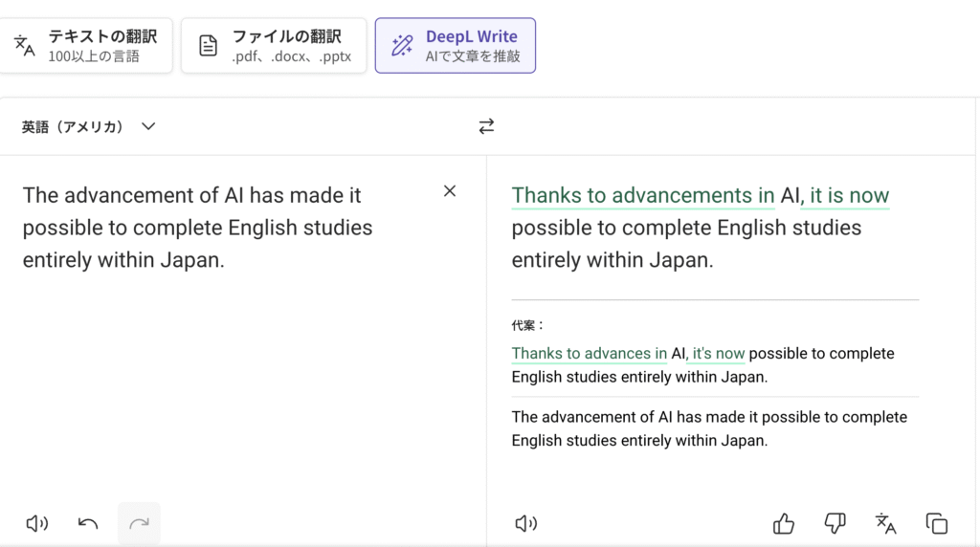Select the DeepL Write tab

456,45
